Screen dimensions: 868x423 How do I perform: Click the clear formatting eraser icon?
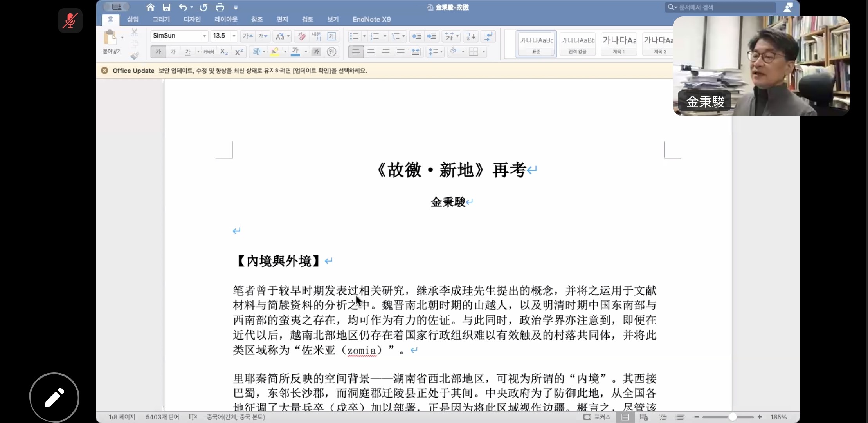click(x=301, y=36)
